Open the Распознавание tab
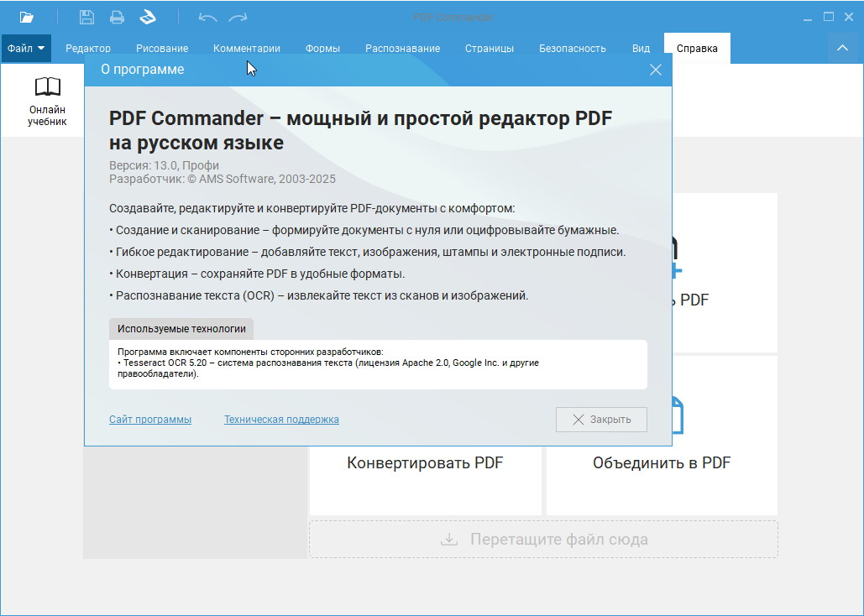 pyautogui.click(x=403, y=49)
